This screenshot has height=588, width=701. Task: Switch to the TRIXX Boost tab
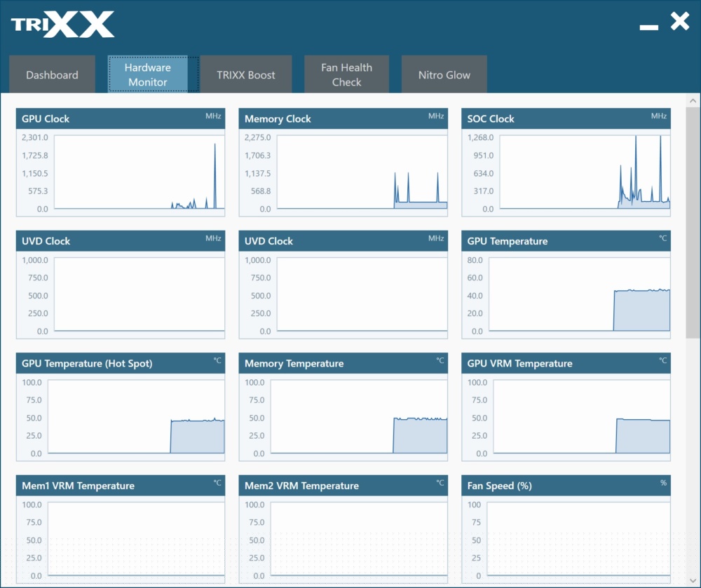pos(246,74)
